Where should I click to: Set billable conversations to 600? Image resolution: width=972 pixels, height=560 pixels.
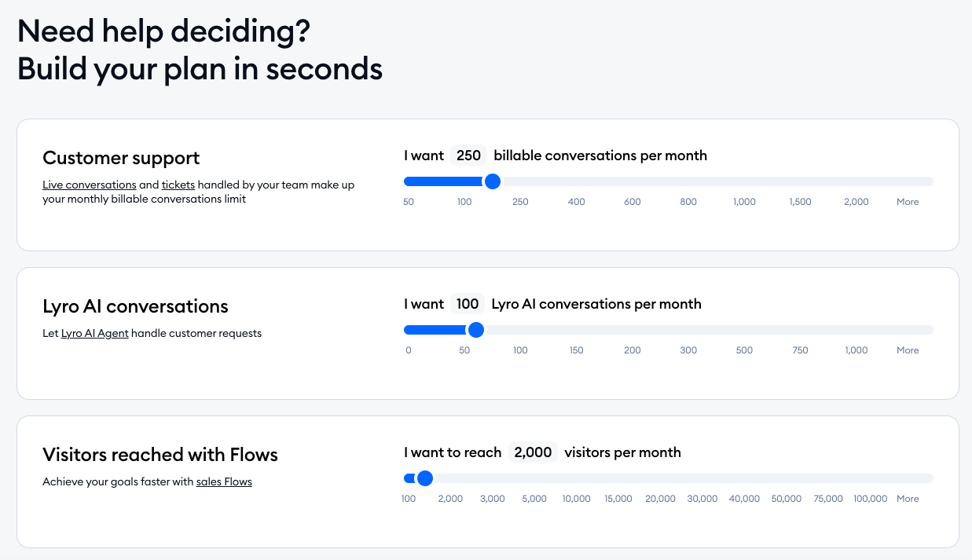[x=633, y=182]
